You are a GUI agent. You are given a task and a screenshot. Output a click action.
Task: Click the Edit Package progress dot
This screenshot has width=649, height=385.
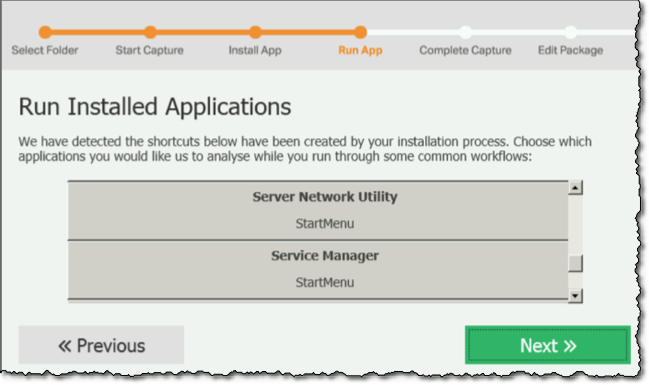coord(571,32)
